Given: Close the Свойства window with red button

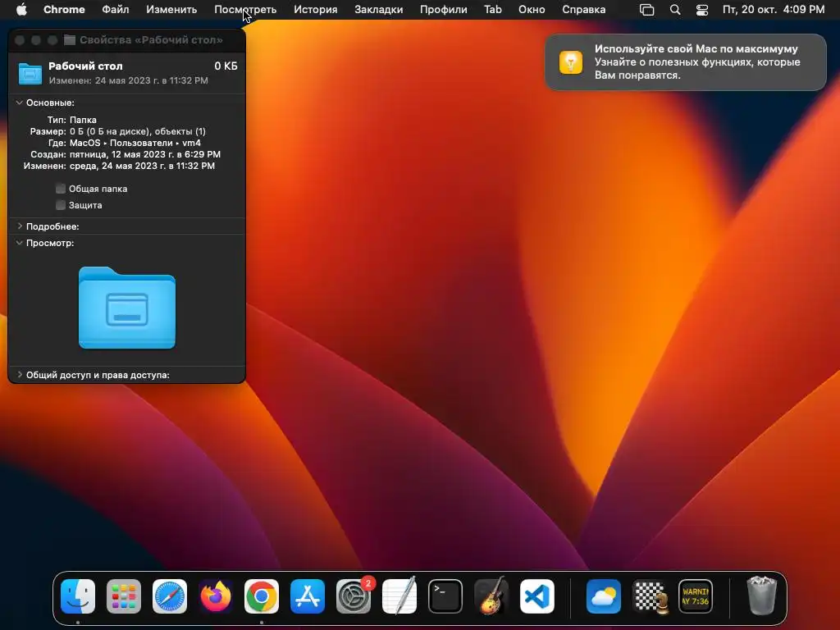Looking at the screenshot, I should [x=20, y=40].
